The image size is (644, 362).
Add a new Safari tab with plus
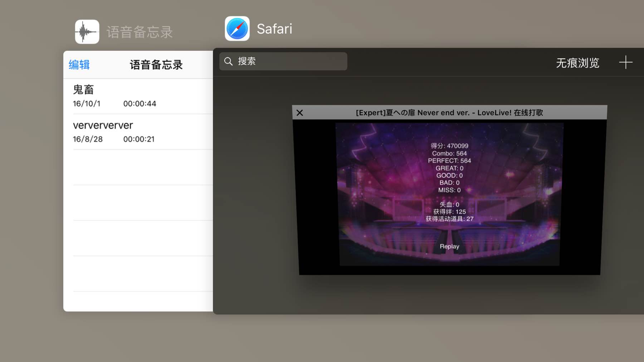(626, 62)
